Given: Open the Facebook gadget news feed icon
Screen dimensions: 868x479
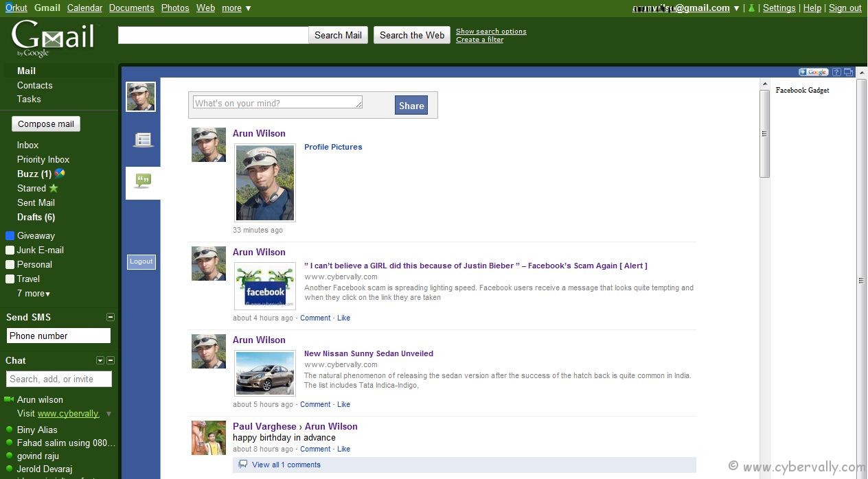Looking at the screenshot, I should coord(143,140).
